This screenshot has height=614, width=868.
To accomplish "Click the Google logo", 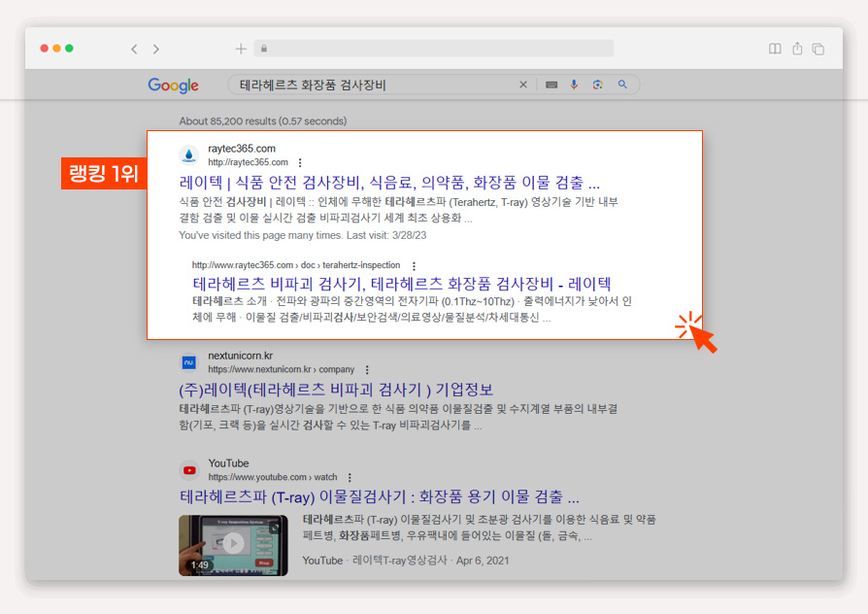I will (x=173, y=85).
